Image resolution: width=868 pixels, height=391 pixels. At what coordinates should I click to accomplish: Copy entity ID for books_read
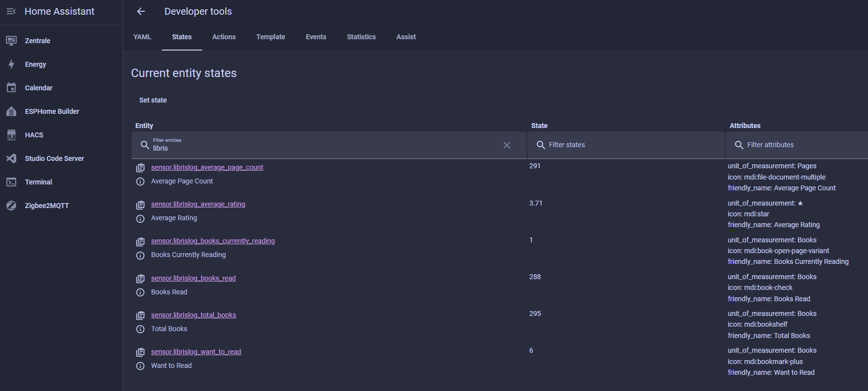[140, 279]
